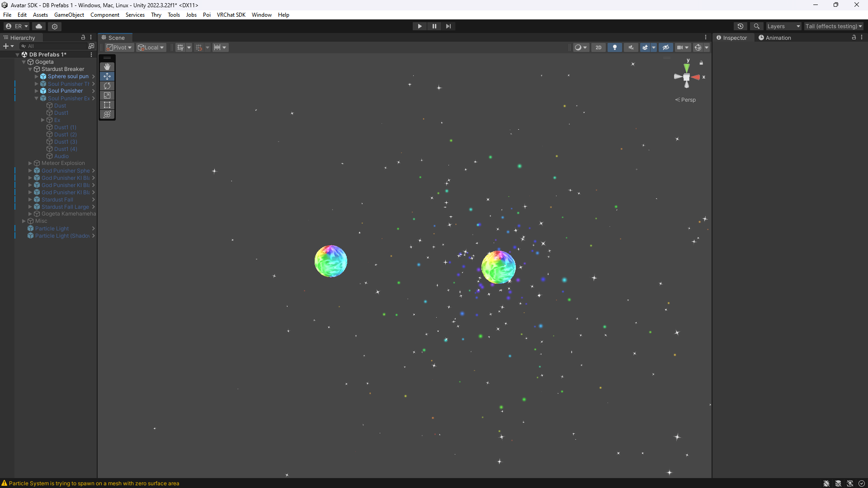Select the Rect transform tool
This screenshot has width=868, height=488.
107,105
